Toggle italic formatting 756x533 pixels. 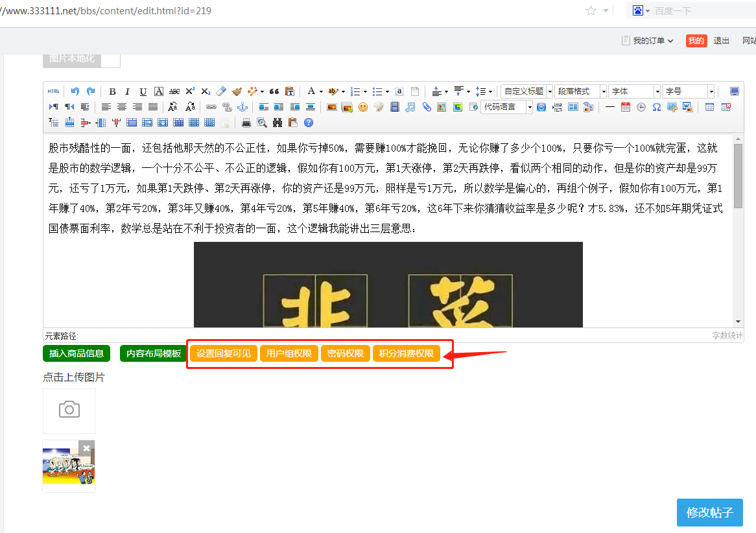tap(128, 91)
